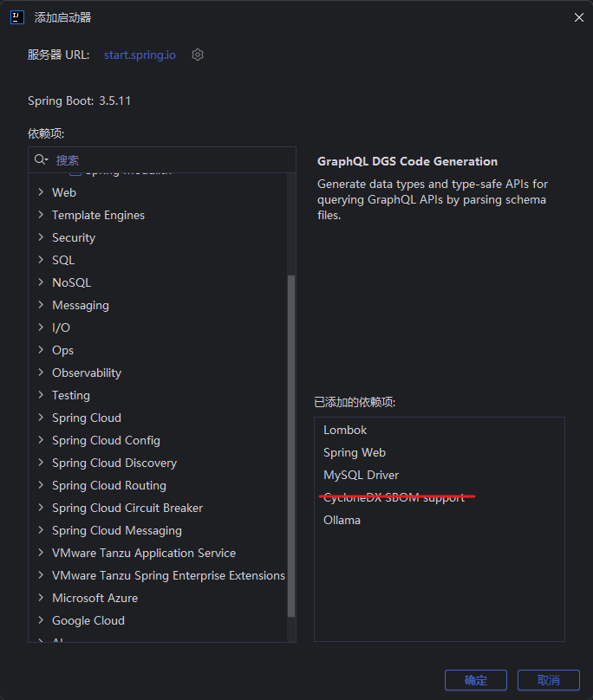Select the VMware Tanzu Application Service item
Viewport: 593px width, 700px height.
point(144,553)
